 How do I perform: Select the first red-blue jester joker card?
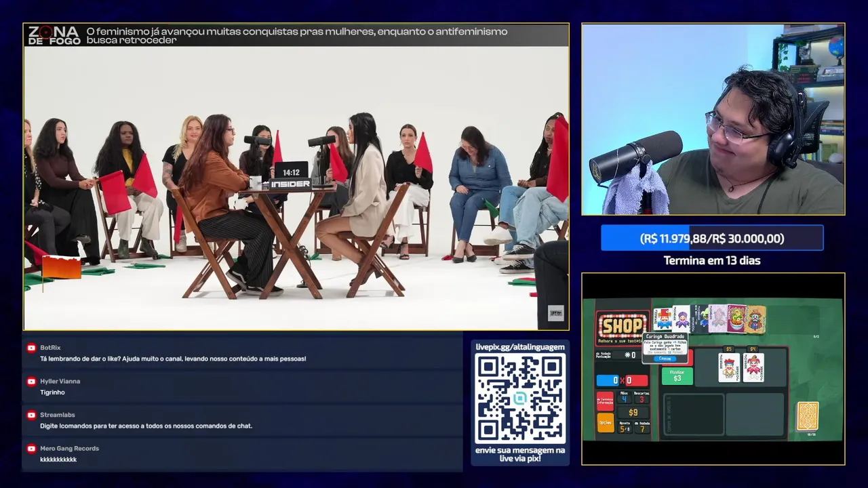pos(663,319)
